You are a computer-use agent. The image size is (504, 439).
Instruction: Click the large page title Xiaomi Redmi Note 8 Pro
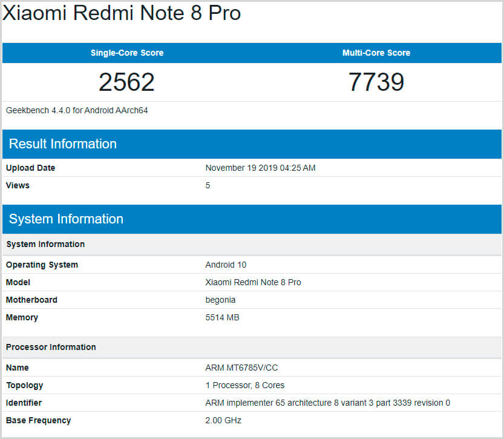click(x=122, y=13)
